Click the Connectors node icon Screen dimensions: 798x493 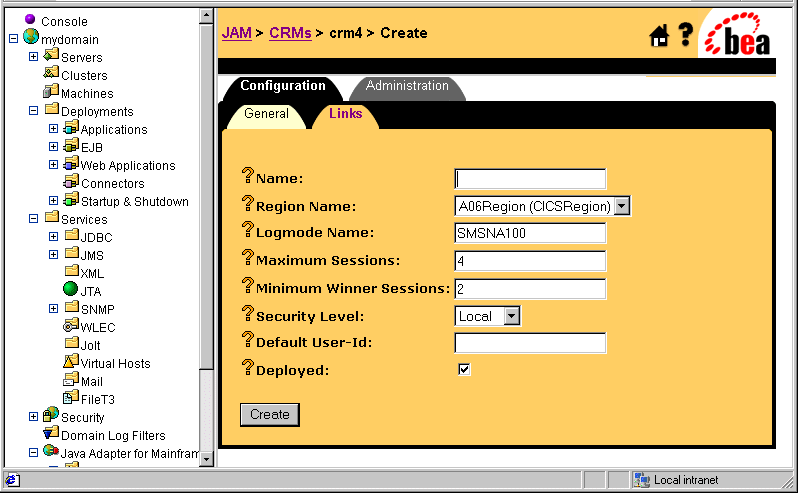pos(71,181)
